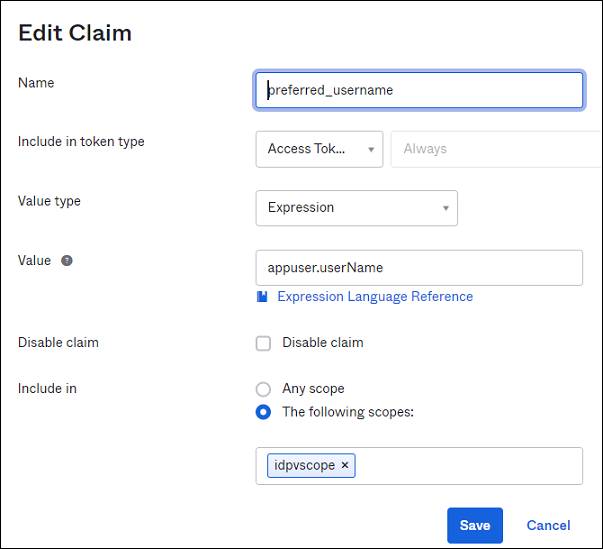The height and width of the screenshot is (549, 603).
Task: Click the Value type label
Action: point(49,201)
